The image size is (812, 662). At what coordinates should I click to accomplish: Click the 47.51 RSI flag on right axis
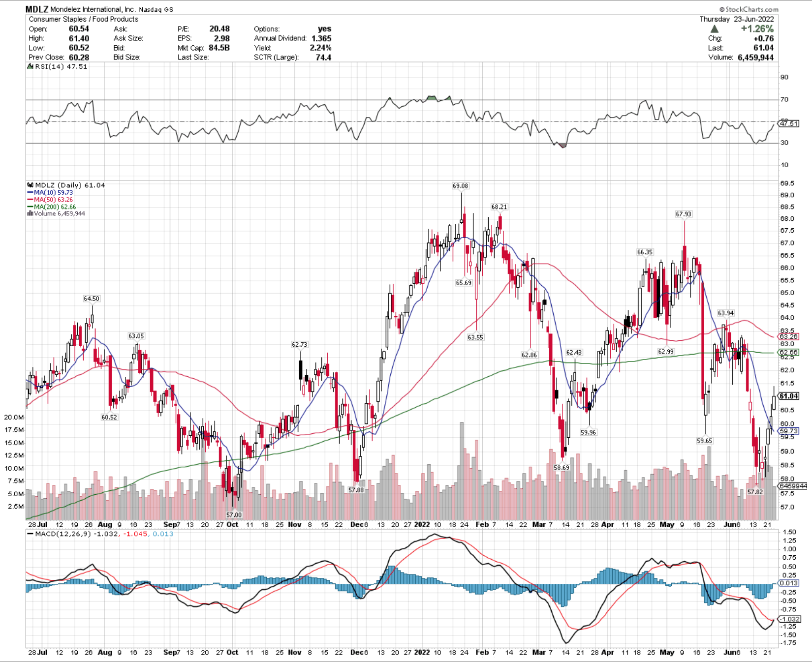(x=789, y=123)
